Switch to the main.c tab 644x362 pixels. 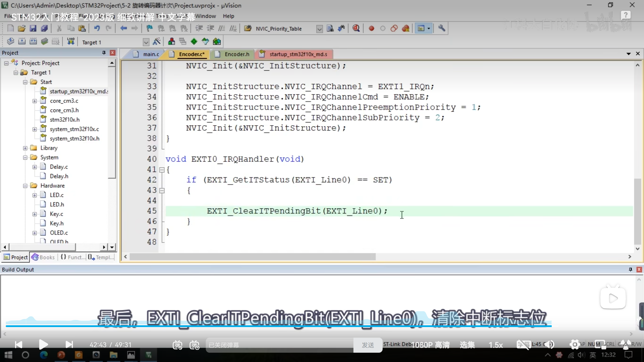pyautogui.click(x=150, y=54)
